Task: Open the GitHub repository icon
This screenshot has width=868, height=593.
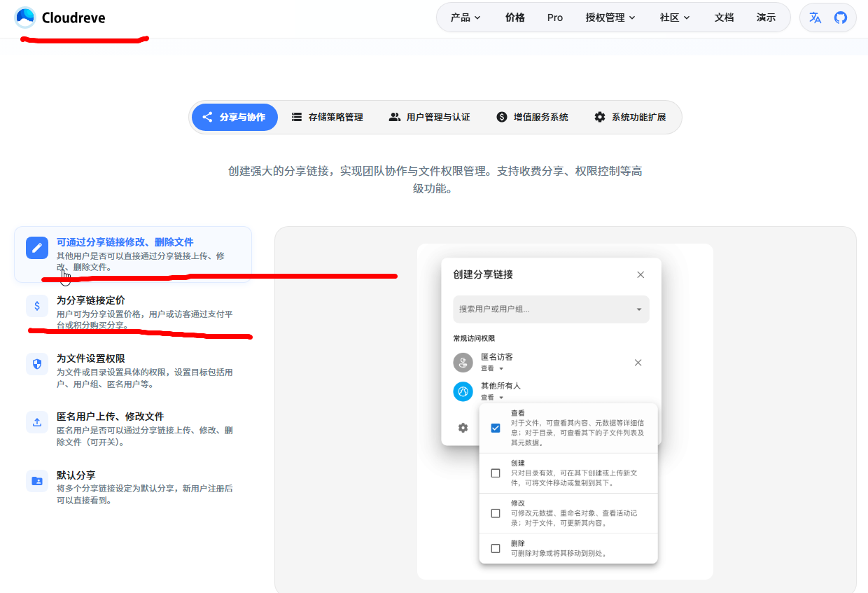Action: pyautogui.click(x=839, y=18)
